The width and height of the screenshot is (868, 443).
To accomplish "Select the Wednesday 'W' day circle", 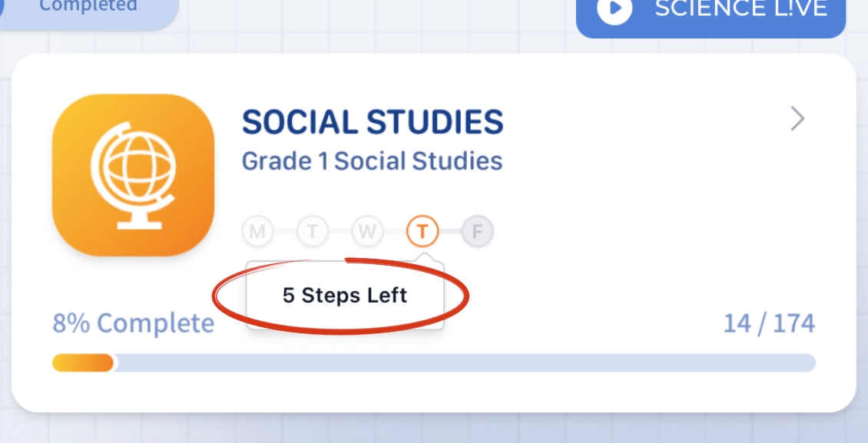I will click(368, 231).
